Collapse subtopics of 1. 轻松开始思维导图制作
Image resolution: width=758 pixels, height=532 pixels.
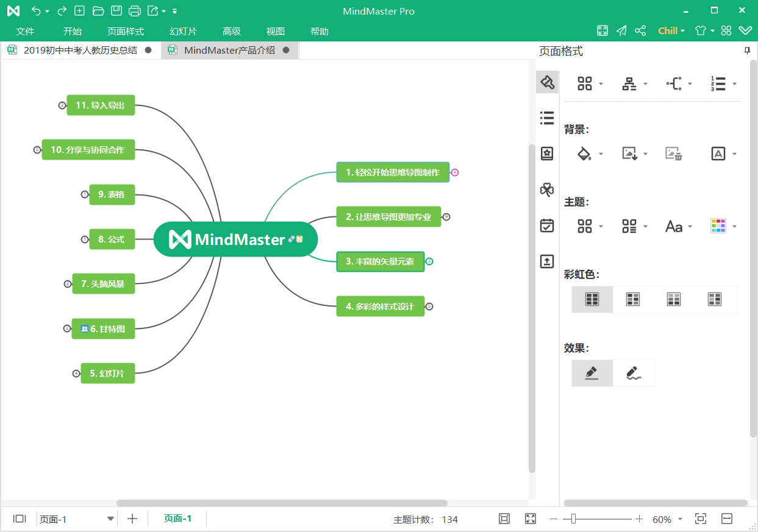point(455,172)
